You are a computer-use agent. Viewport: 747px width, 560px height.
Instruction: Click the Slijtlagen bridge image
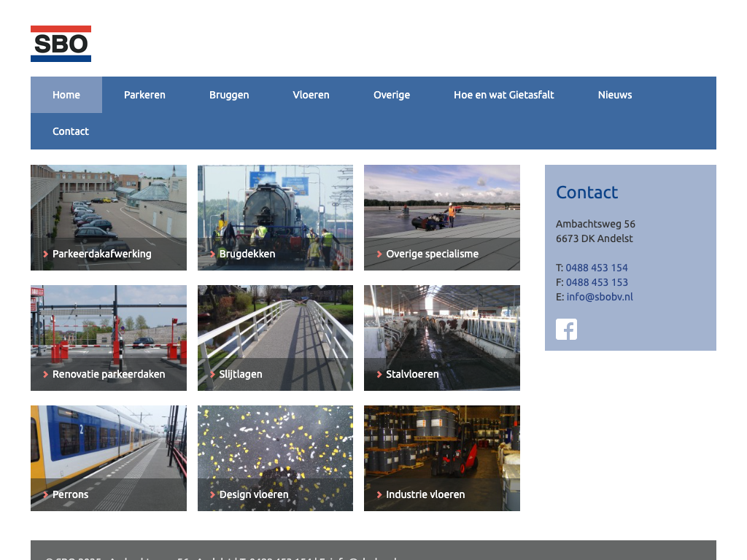(x=275, y=338)
